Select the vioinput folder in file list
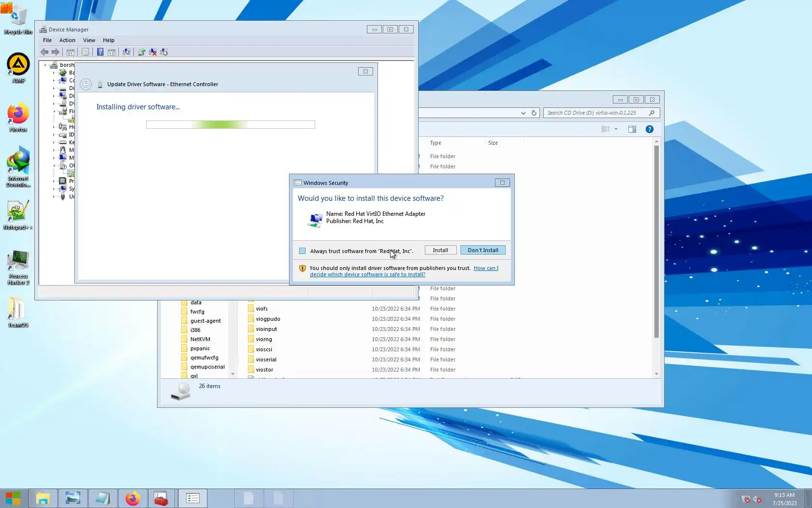 [x=266, y=329]
